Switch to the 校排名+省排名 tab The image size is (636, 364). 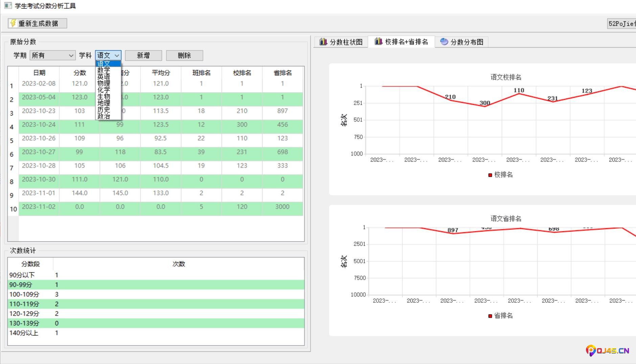[401, 42]
